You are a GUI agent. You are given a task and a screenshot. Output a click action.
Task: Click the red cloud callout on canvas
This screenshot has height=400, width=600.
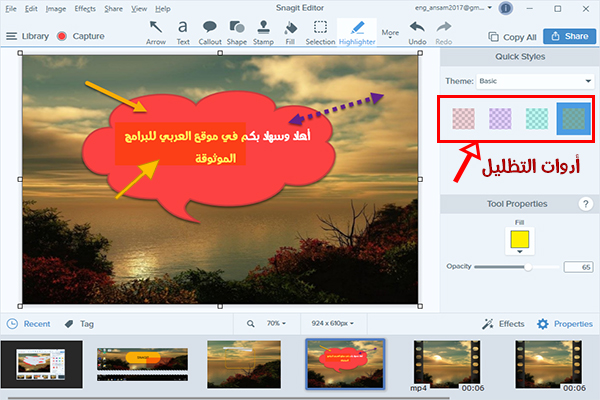click(230, 184)
